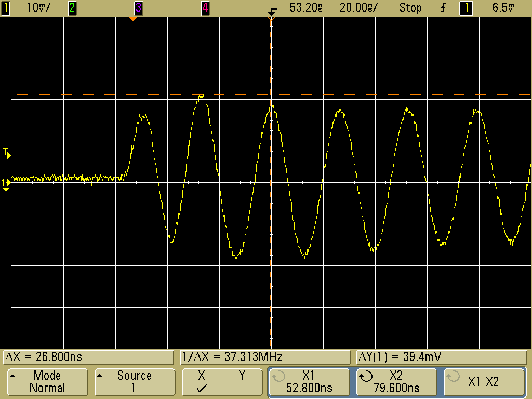Click the 1/ΔX = 37.313MHz readout
The height and width of the screenshot is (399, 532).
coord(265,357)
